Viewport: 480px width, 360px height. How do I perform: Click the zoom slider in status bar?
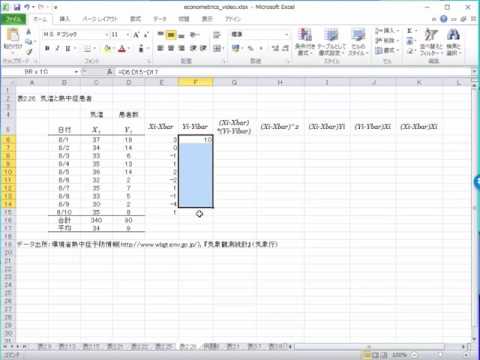point(440,355)
